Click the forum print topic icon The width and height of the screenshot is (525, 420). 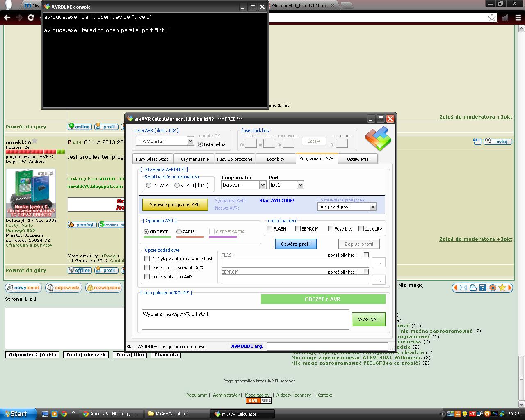click(x=473, y=288)
